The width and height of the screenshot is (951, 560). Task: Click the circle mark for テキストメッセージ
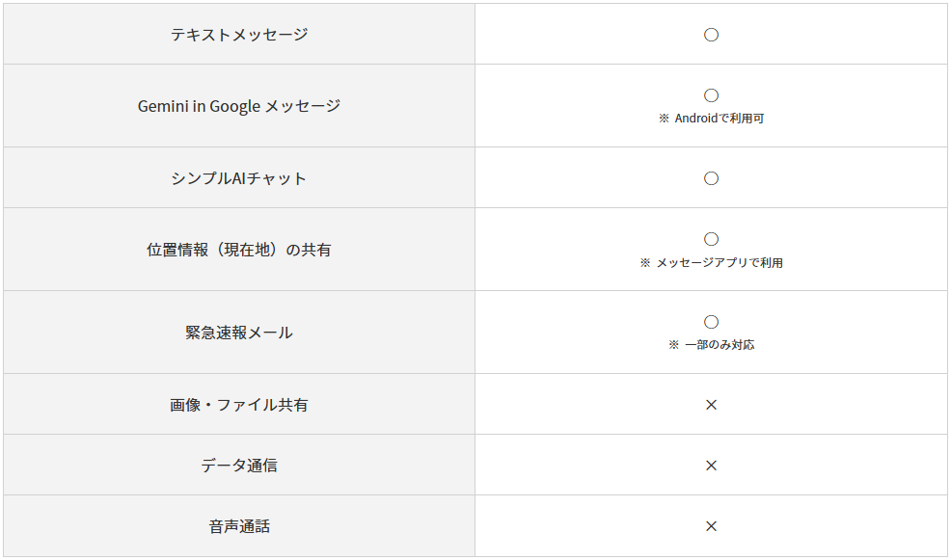711,35
